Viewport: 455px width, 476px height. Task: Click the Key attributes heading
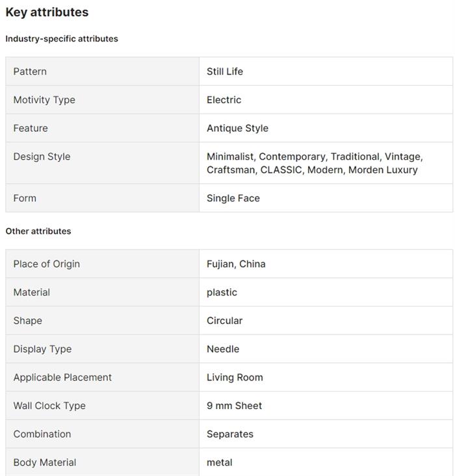point(47,12)
